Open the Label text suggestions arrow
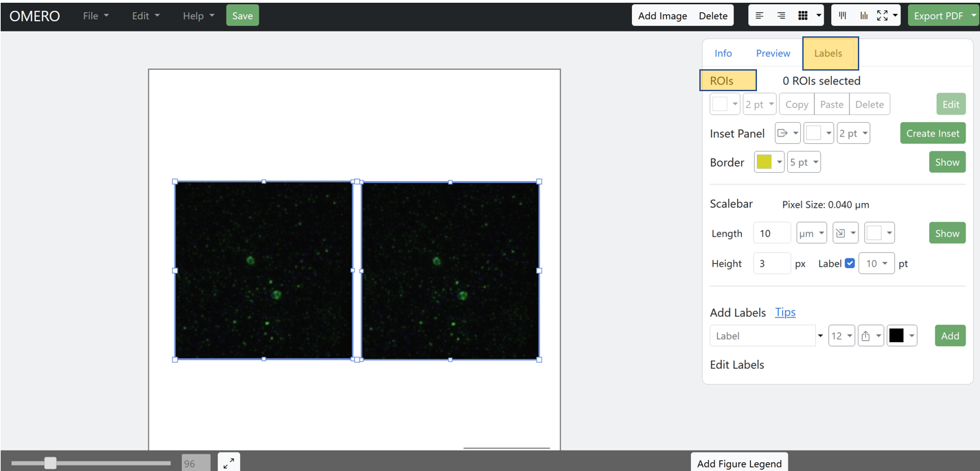Screen dimensions: 980x471 820,335
